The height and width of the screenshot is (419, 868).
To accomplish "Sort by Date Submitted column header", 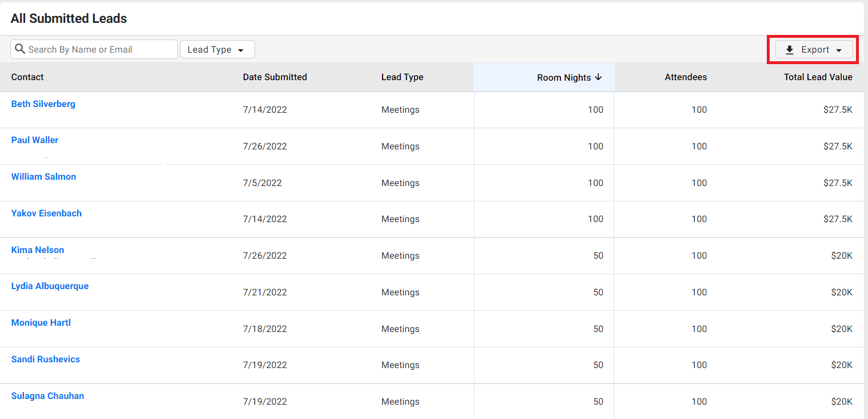I will pyautogui.click(x=275, y=77).
